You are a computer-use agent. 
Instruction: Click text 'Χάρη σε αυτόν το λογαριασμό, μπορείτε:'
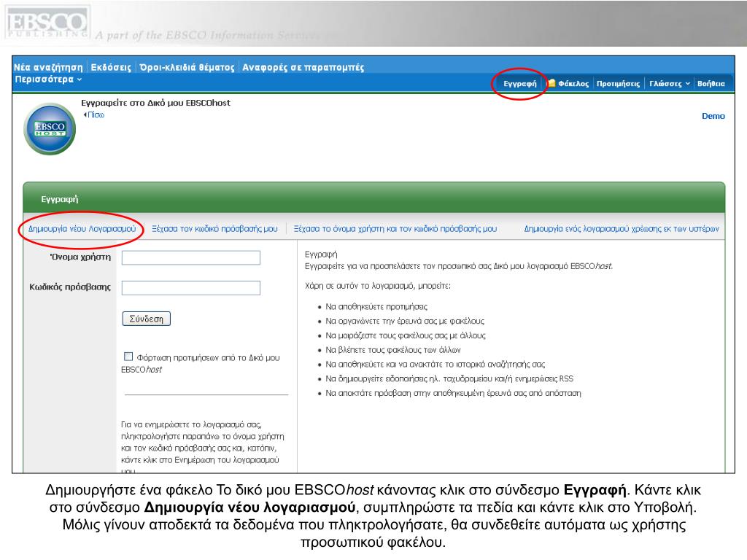[377, 286]
